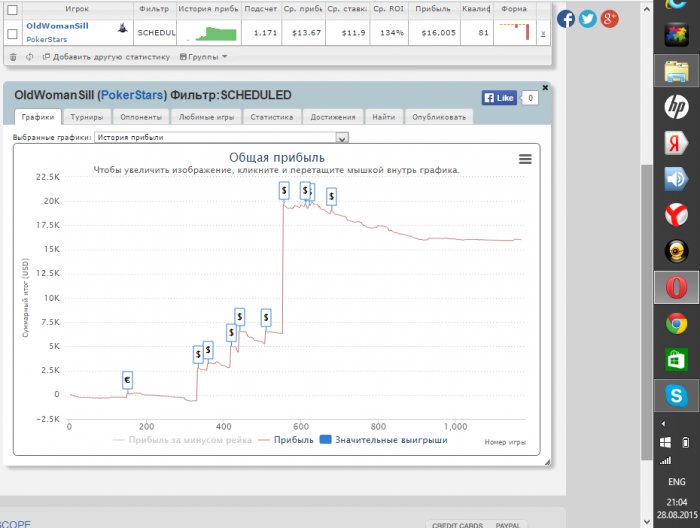700x528 pixels.
Task: Tick the header select-all checkbox
Action: (x=12, y=9)
